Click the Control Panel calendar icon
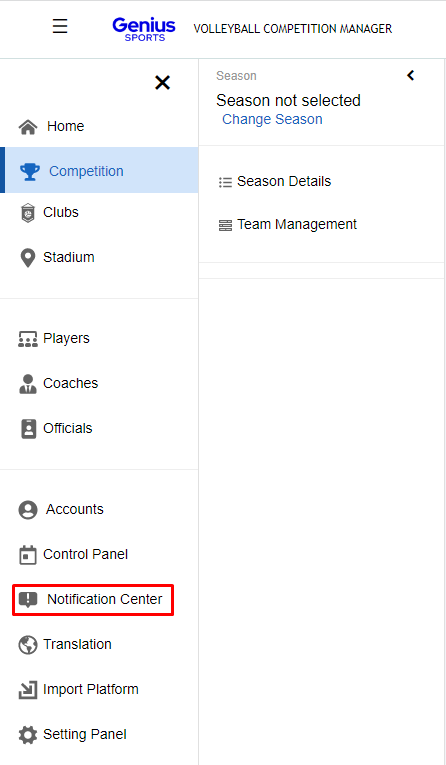446x765 pixels. (28, 555)
